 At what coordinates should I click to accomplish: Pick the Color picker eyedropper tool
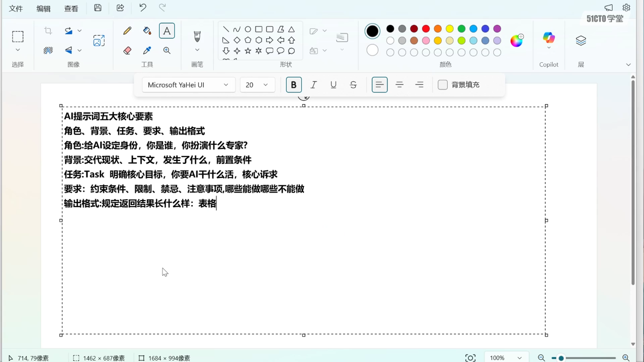[x=147, y=50]
